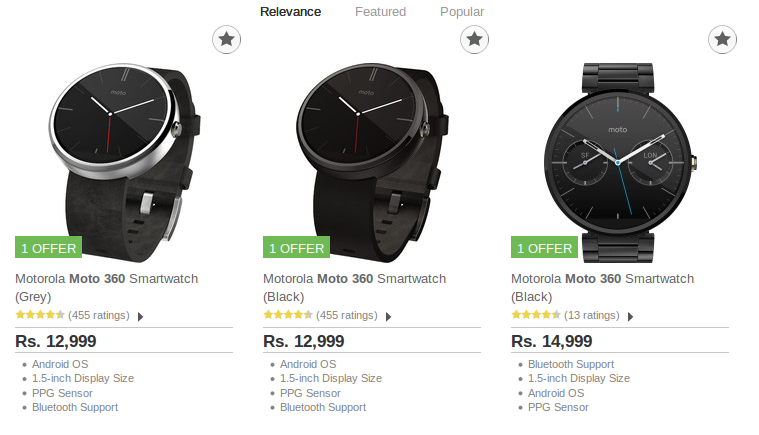Open the metal-band Moto 360 Smartwatch (Black) title link
The image size is (759, 435).
click(x=602, y=279)
